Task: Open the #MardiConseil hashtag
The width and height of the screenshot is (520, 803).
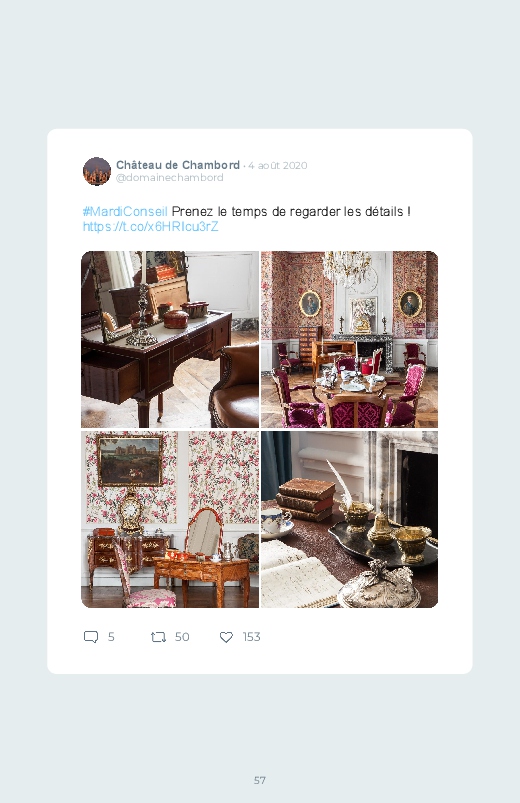Action: [x=125, y=212]
